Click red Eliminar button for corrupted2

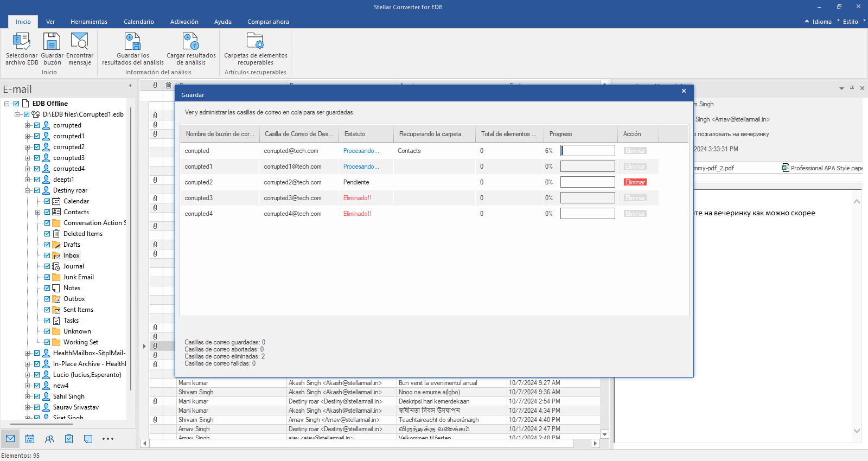(635, 182)
